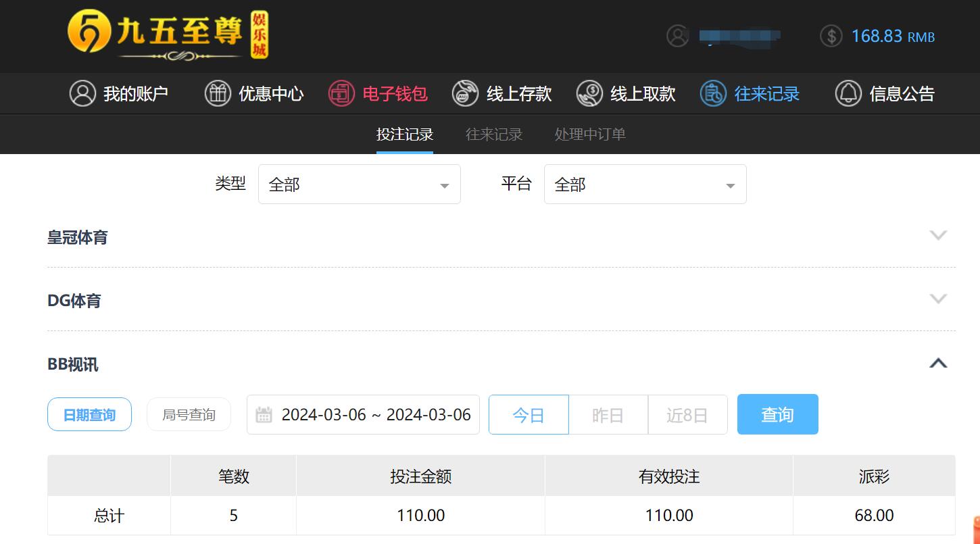Select 日期查询 search mode

(x=89, y=414)
